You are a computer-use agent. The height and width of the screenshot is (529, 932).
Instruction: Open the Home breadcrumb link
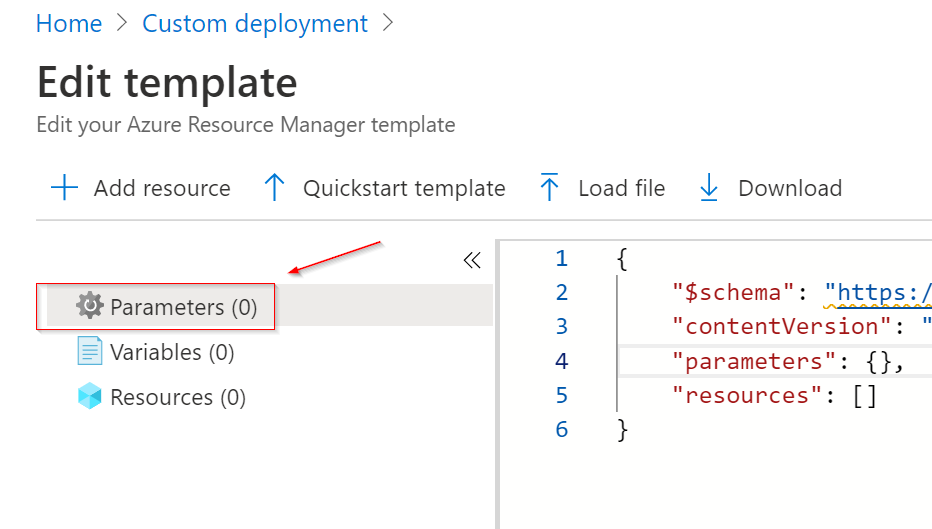click(x=69, y=24)
